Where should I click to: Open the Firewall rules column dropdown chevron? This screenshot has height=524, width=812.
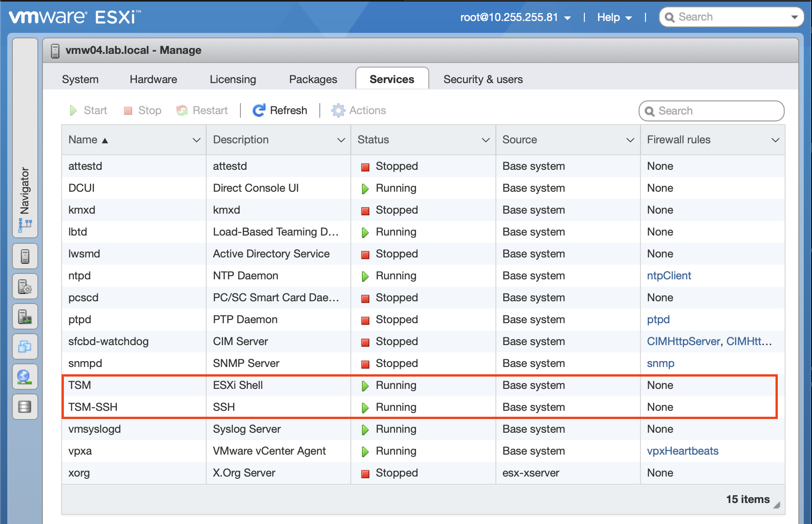click(775, 140)
